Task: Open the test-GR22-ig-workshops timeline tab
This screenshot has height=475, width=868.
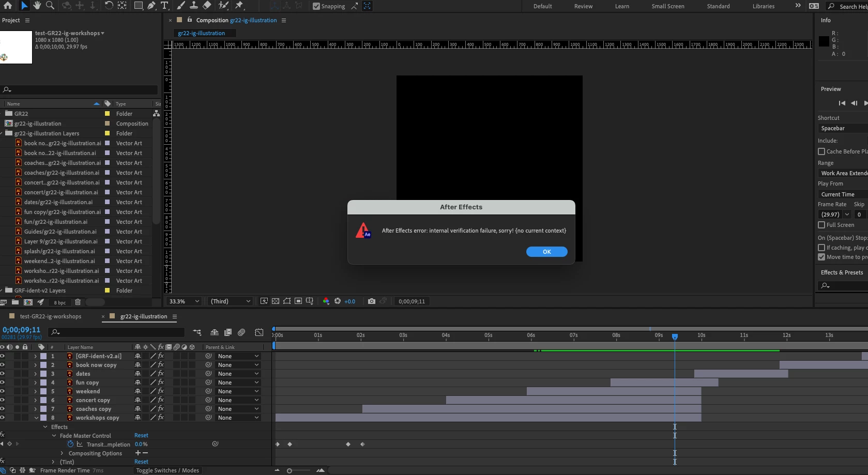Action: click(x=51, y=316)
